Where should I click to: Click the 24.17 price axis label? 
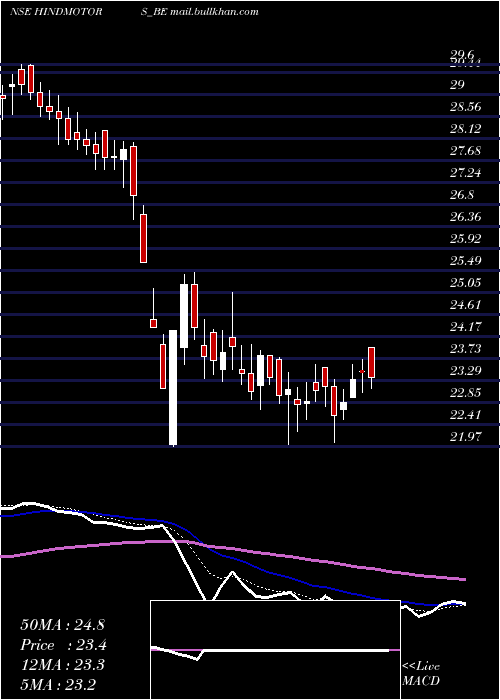pyautogui.click(x=466, y=327)
